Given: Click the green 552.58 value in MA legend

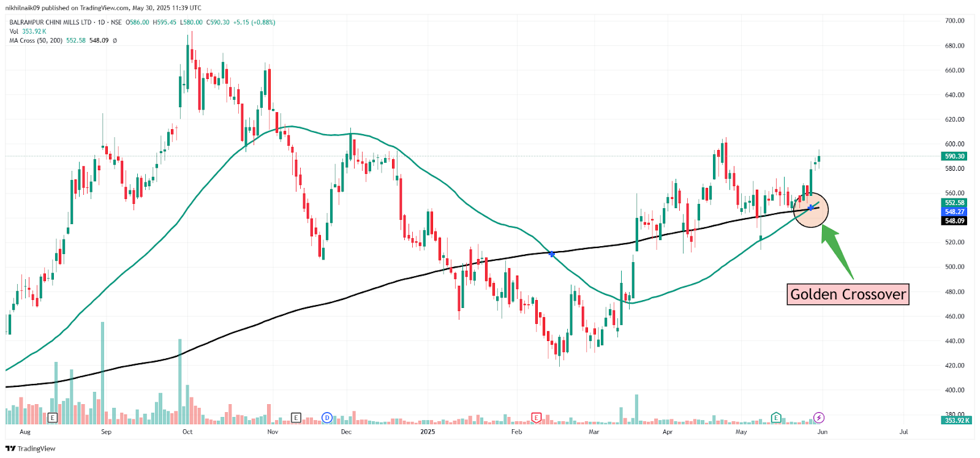Looking at the screenshot, I should tap(76, 40).
